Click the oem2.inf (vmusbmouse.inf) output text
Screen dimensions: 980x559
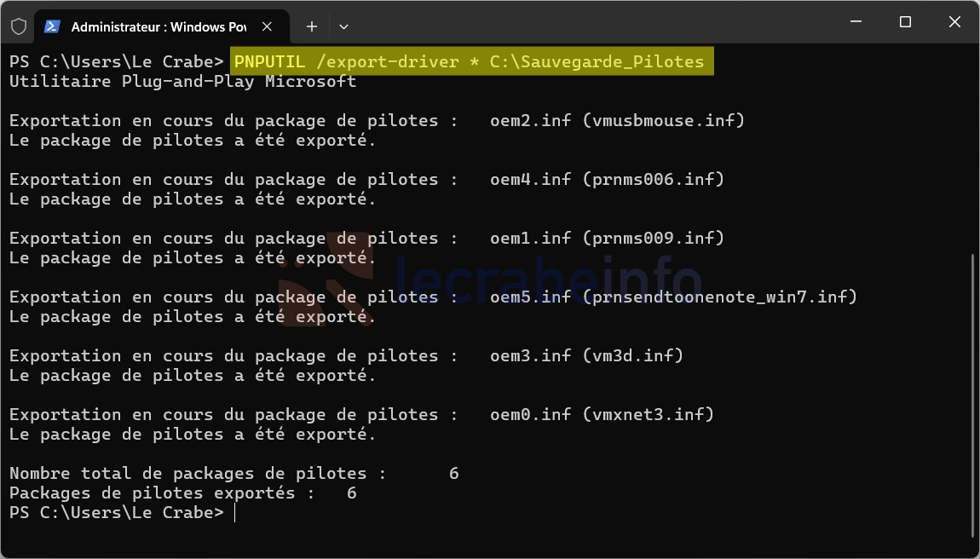pos(618,120)
